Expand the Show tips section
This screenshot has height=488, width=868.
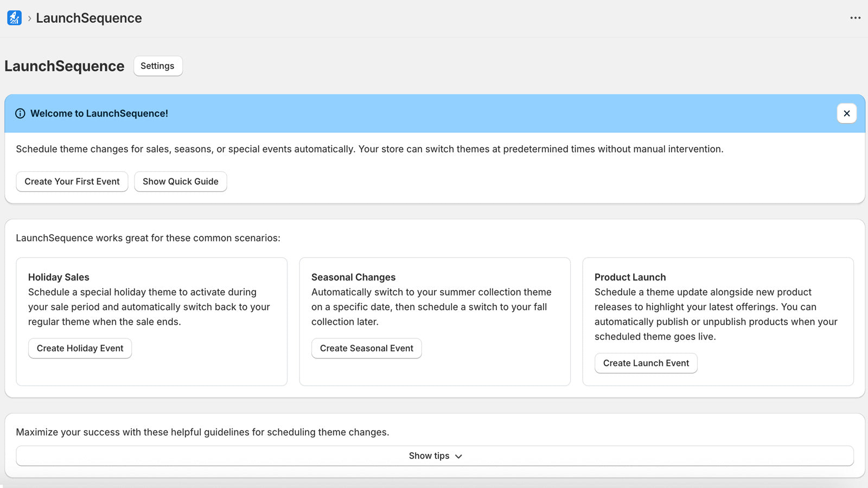pyautogui.click(x=429, y=456)
